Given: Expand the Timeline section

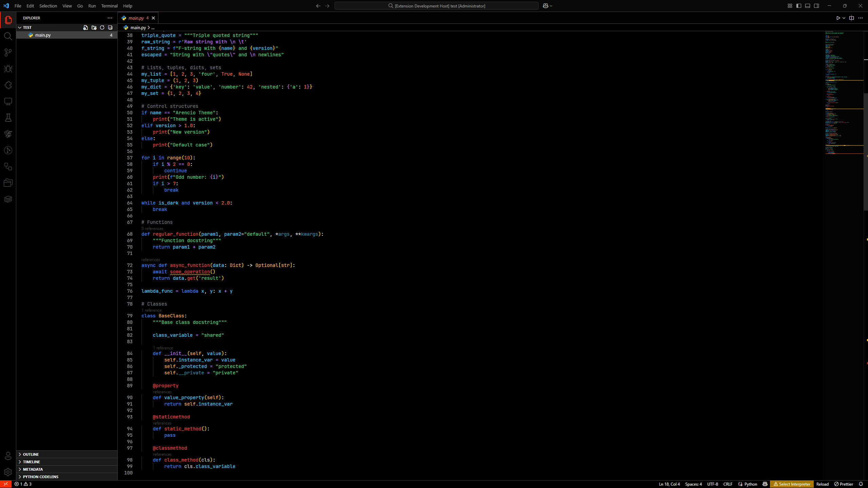Looking at the screenshot, I should 32,462.
